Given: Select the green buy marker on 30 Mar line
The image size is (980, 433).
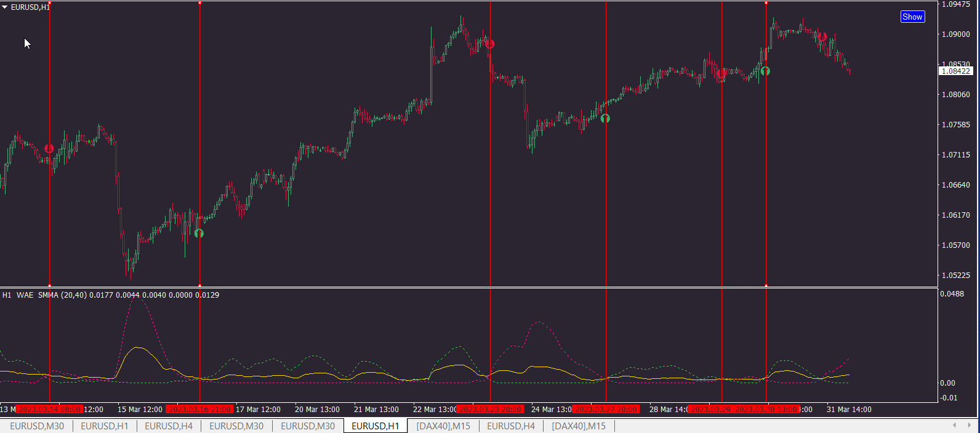Looking at the screenshot, I should pos(765,71).
